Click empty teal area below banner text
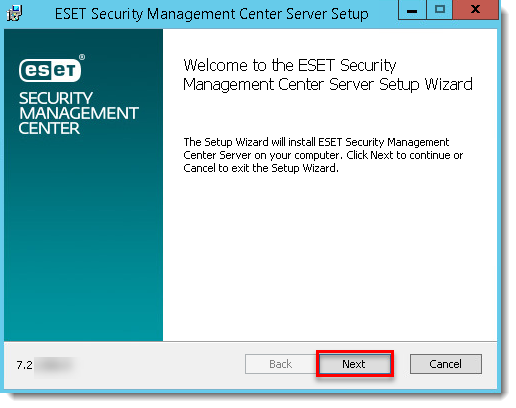This screenshot has width=516, height=408. point(83,240)
